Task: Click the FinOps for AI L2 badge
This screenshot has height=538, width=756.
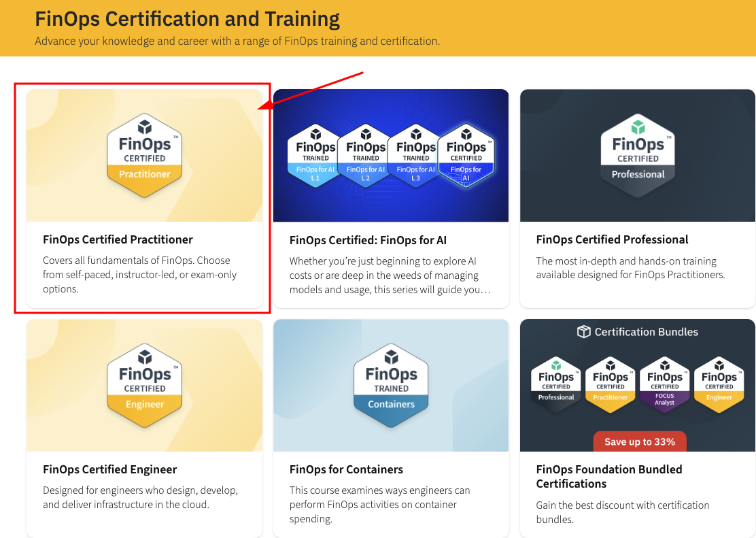Action: [365, 156]
